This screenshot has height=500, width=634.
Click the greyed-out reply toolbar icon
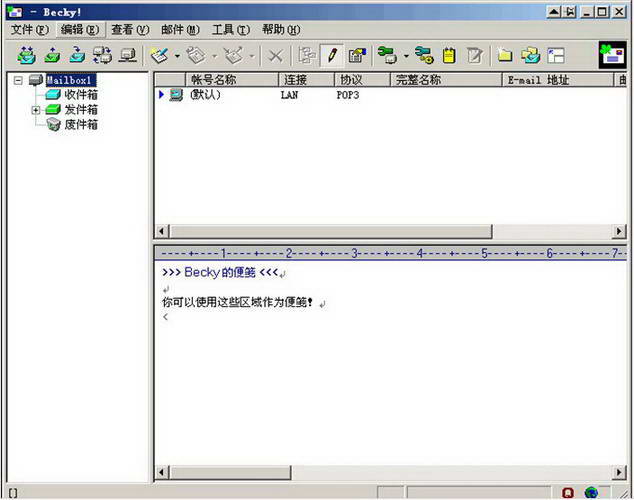(196, 55)
